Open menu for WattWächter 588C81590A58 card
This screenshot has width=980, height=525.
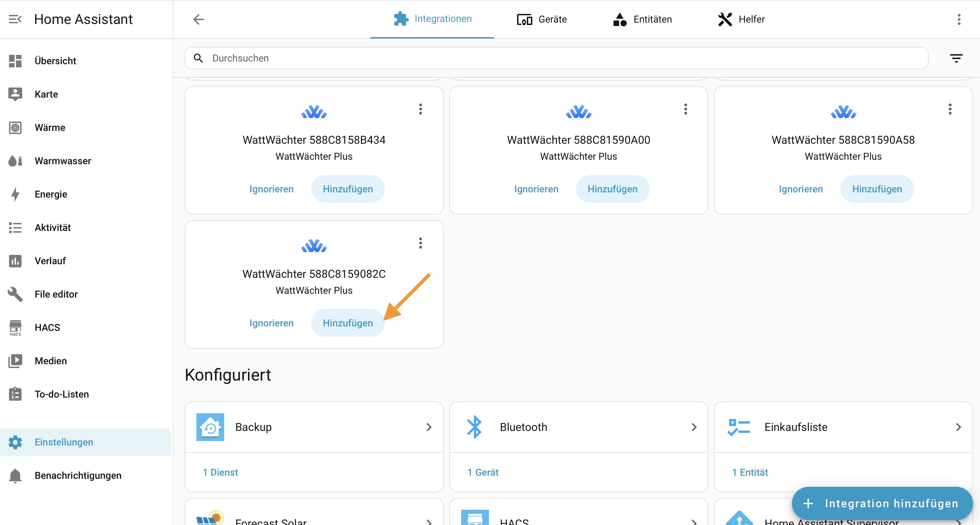950,109
